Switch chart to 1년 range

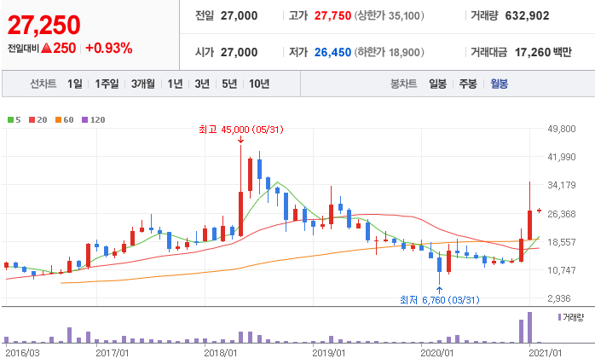pyautogui.click(x=175, y=84)
